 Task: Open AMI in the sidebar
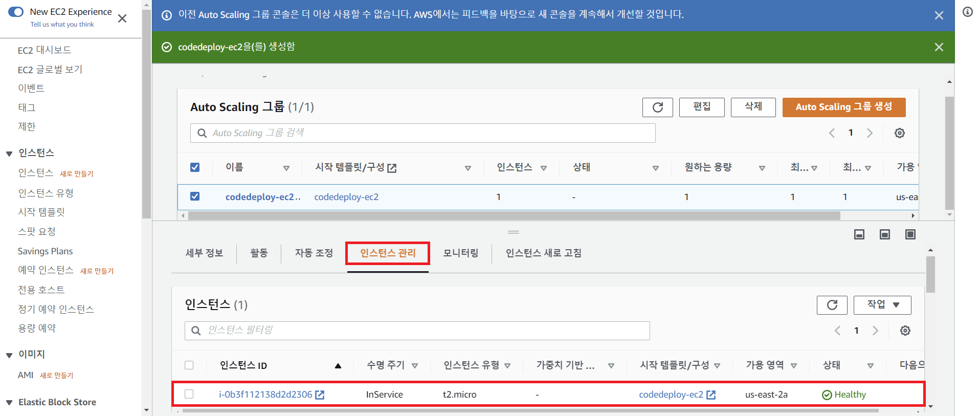(26, 375)
